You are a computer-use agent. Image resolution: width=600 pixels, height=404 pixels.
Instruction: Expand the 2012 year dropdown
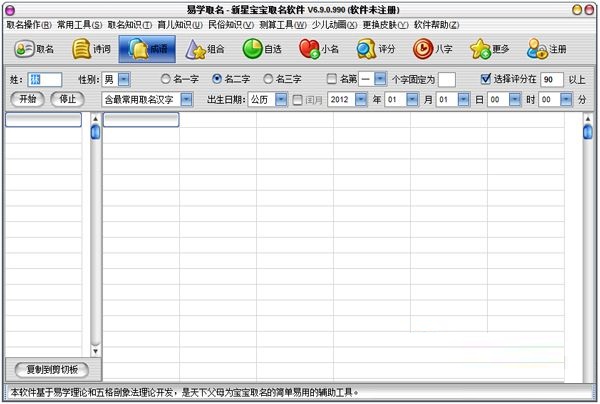pos(361,100)
